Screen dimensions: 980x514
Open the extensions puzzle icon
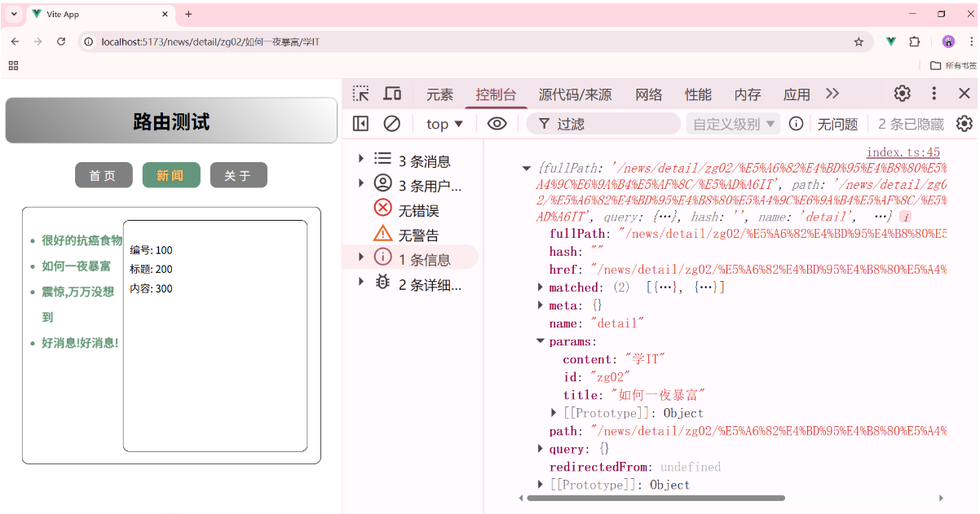point(914,42)
